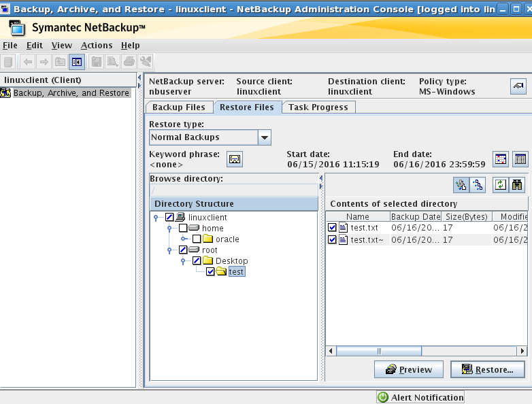This screenshot has height=404, width=532.
Task: Toggle the linuxclient checkbox in directory tree
Action: click(x=169, y=217)
